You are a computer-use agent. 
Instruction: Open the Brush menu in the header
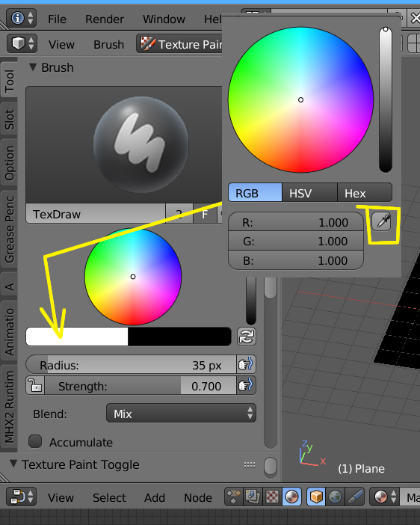pos(108,45)
